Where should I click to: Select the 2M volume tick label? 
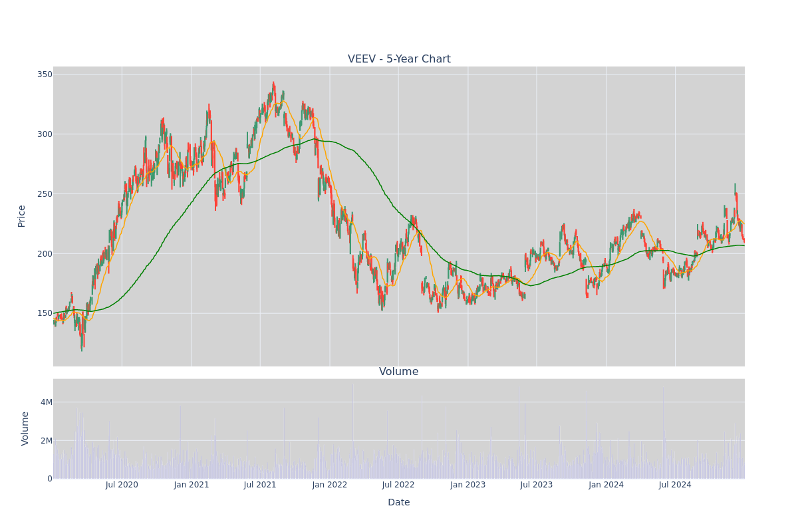tap(47, 440)
